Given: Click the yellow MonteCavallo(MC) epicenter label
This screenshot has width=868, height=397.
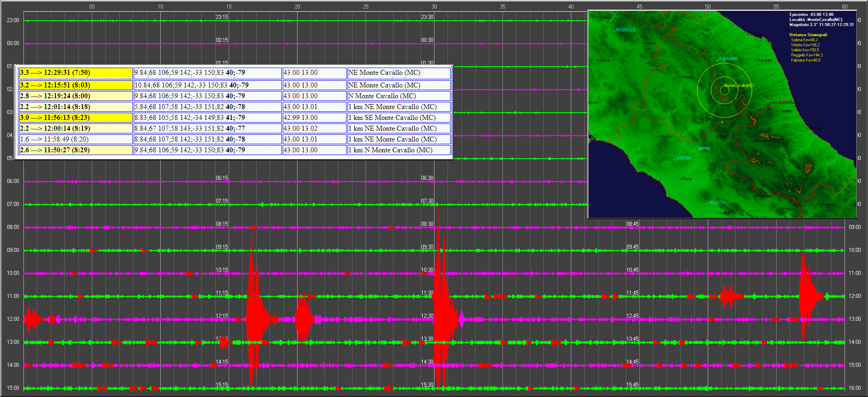Looking at the screenshot, I should (x=739, y=86).
